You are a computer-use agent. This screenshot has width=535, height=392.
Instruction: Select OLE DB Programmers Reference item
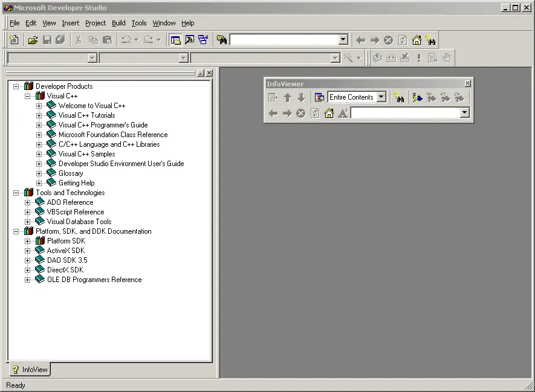[94, 280]
